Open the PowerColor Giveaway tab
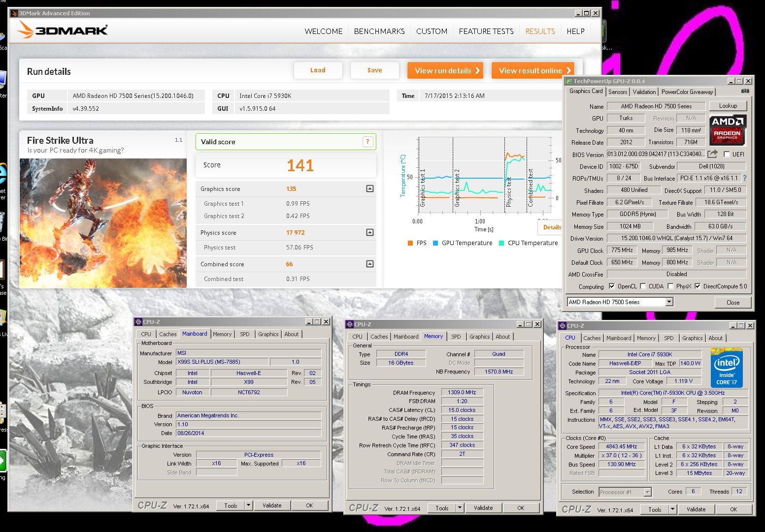765x532 pixels. tap(687, 92)
